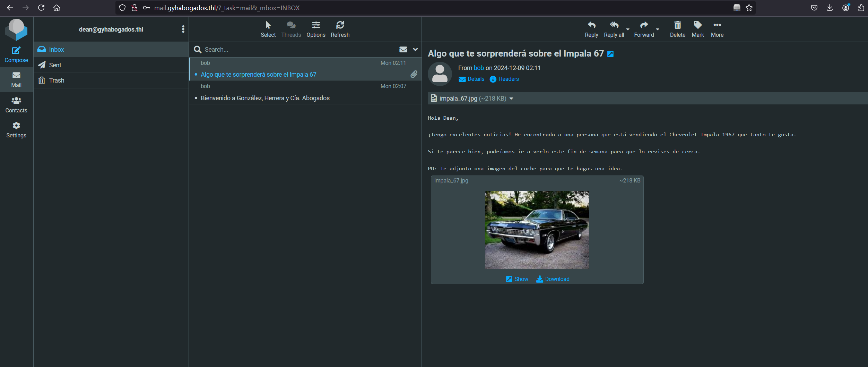The height and width of the screenshot is (367, 868).
Task: Click the Roundcube logo
Action: pos(16,29)
